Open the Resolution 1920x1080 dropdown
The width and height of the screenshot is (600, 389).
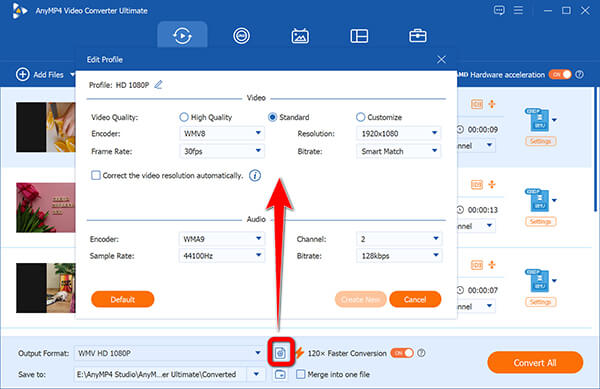point(398,133)
